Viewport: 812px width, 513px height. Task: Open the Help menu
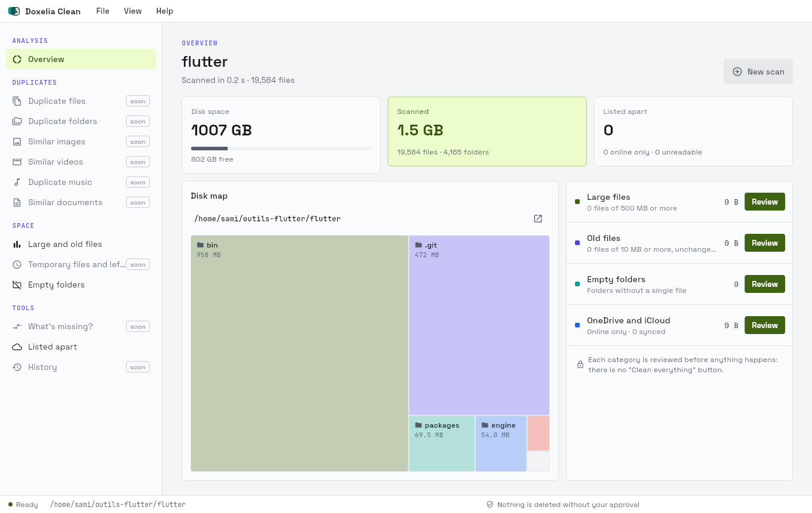(x=164, y=11)
